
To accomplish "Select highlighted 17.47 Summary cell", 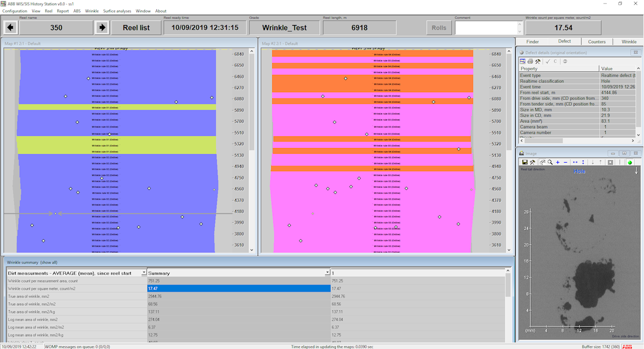I will [x=238, y=289].
